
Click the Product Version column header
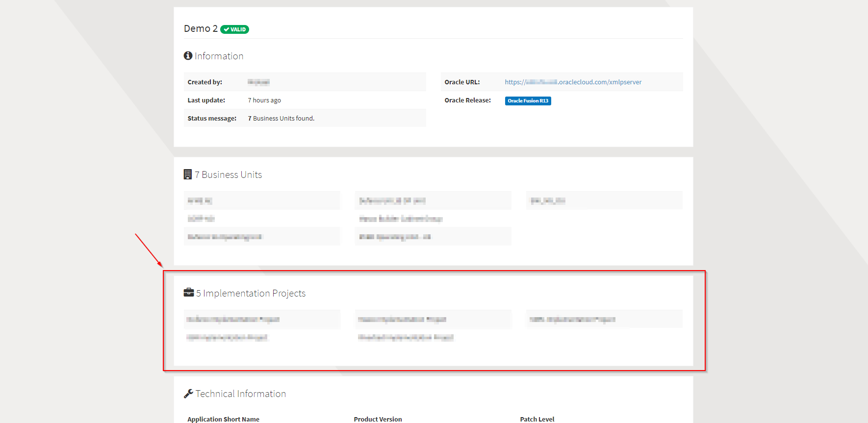[378, 419]
